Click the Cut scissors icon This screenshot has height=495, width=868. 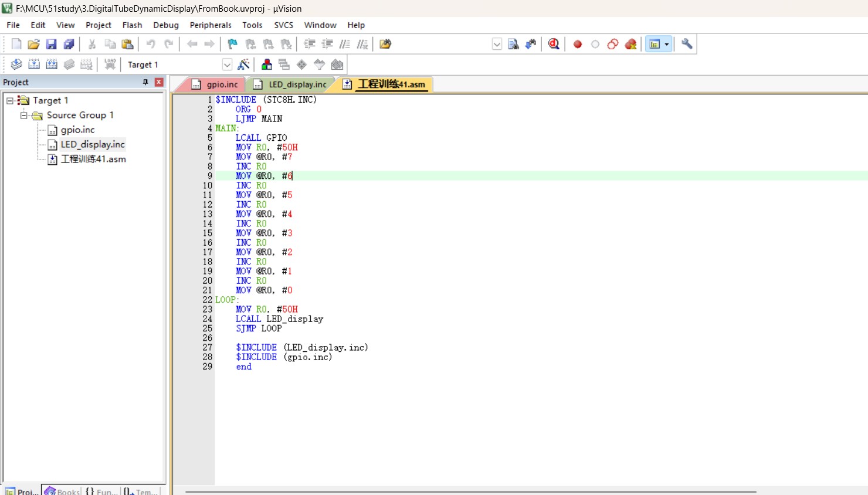pyautogui.click(x=92, y=44)
